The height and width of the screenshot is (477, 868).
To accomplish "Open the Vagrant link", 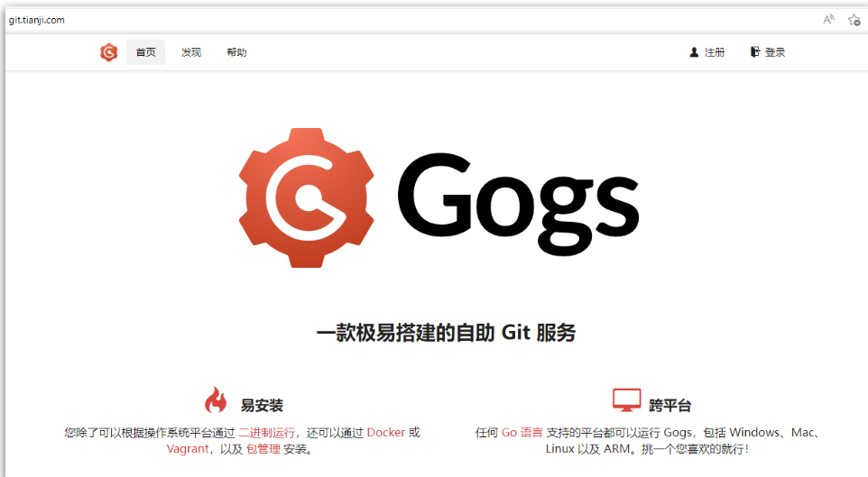I will tap(188, 449).
